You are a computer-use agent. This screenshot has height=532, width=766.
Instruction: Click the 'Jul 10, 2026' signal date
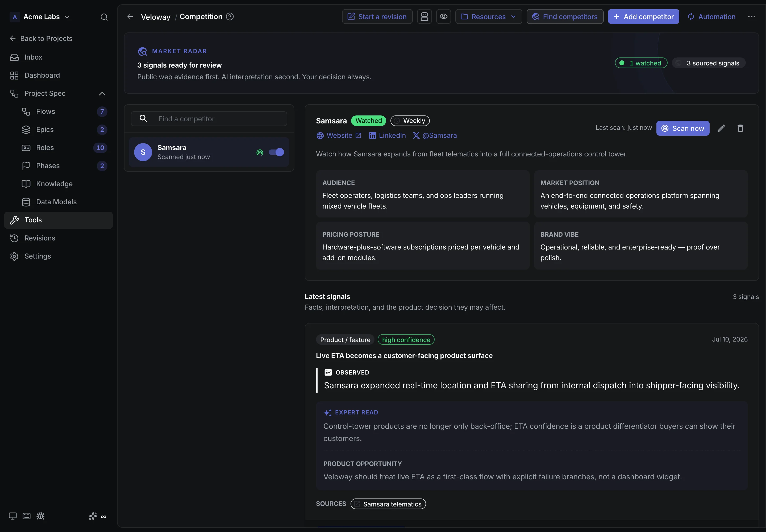(x=730, y=339)
